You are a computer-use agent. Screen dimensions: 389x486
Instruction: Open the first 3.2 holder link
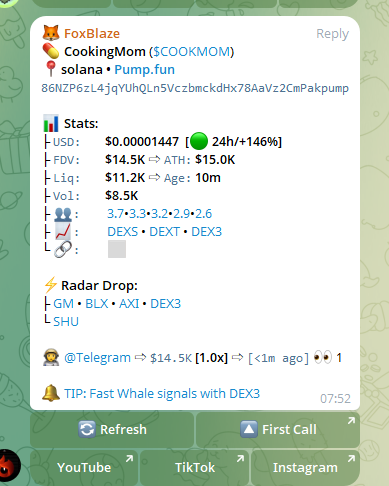pyautogui.click(x=159, y=214)
